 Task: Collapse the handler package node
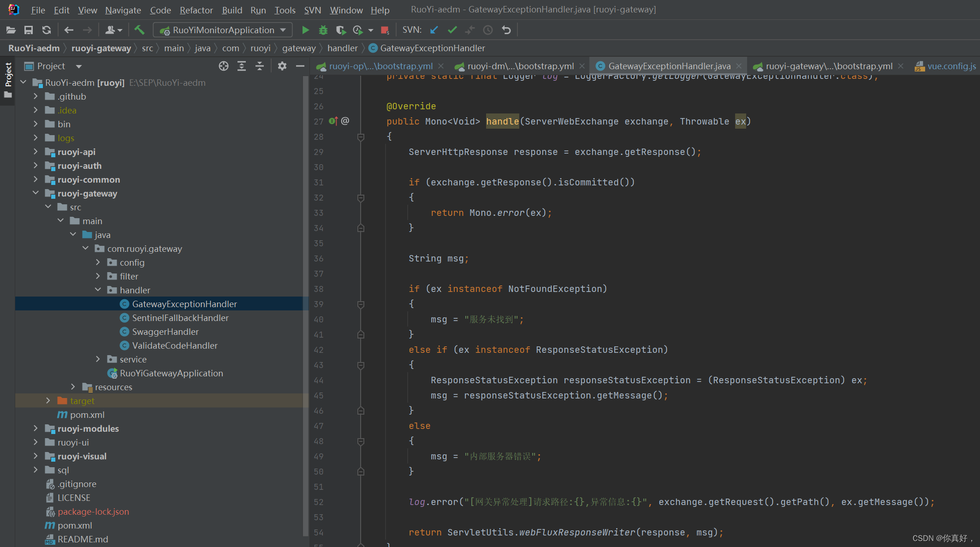[x=98, y=290]
